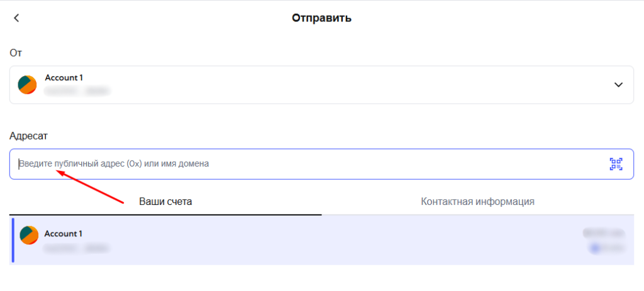Click the Отправить page title

coord(321,18)
